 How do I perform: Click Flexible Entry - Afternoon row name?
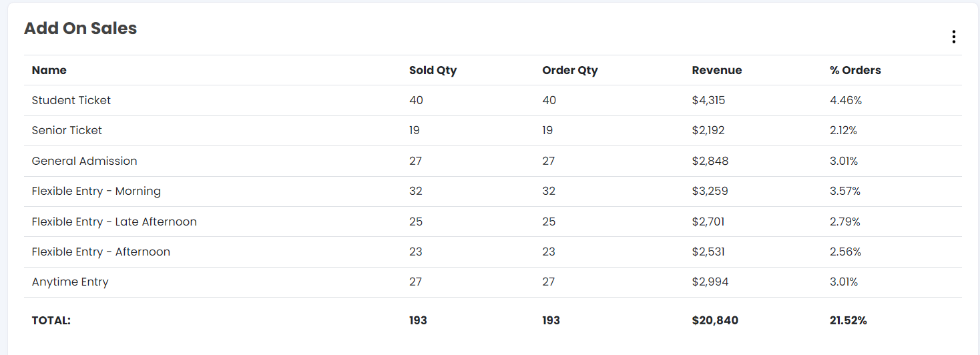point(101,252)
